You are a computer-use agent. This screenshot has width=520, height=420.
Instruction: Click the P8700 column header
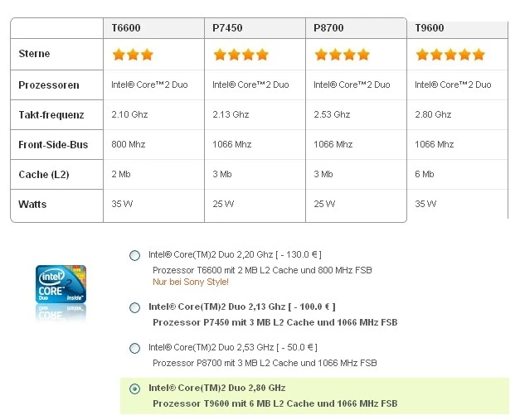pyautogui.click(x=328, y=28)
